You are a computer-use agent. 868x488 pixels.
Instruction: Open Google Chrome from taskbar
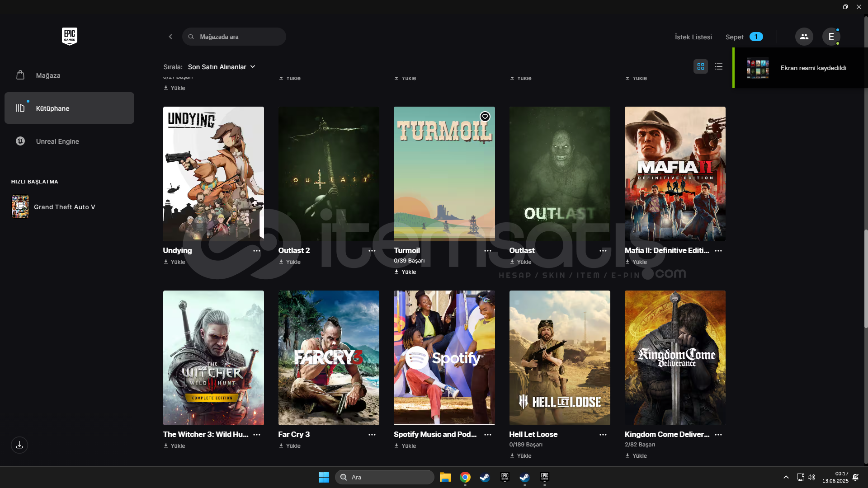[x=465, y=477]
